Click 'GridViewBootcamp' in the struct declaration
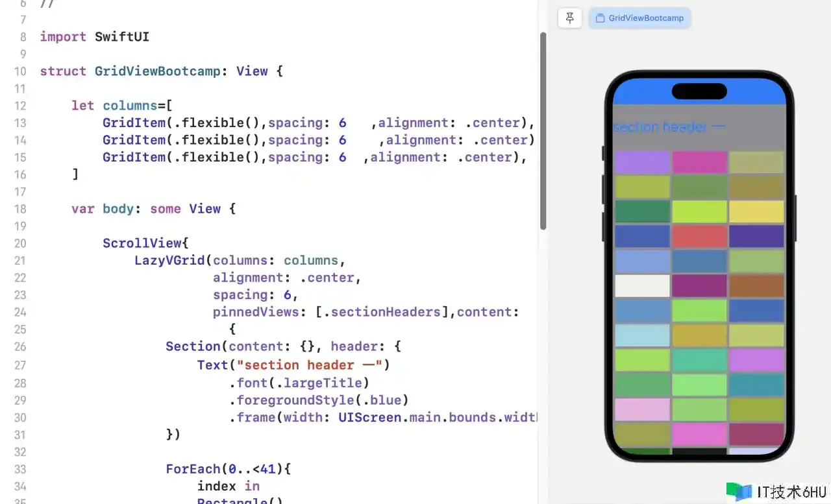 tap(158, 71)
